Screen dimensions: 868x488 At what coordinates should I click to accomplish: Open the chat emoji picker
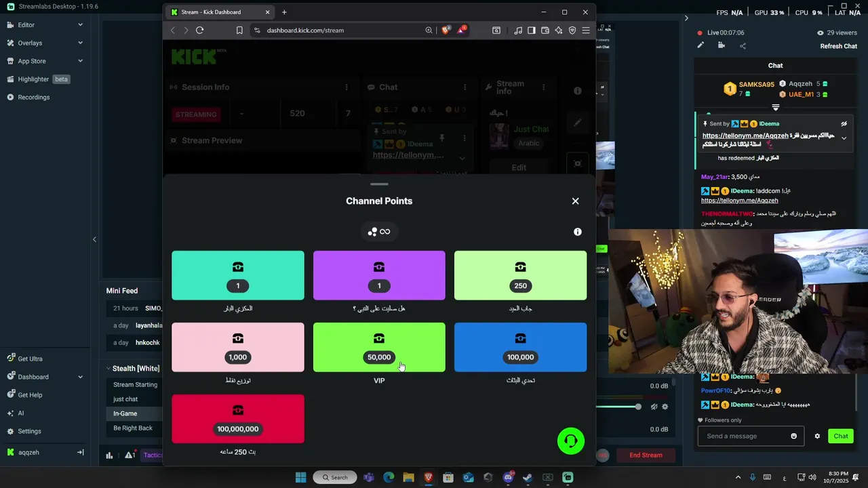(x=794, y=436)
